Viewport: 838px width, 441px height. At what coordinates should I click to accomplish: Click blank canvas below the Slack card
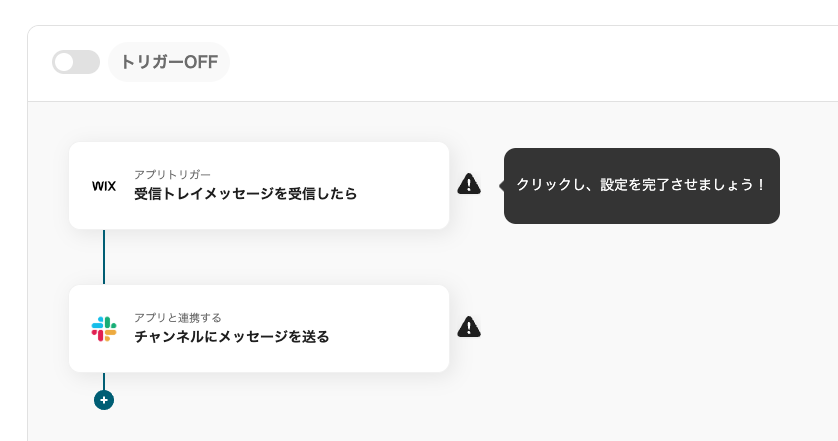[400, 410]
